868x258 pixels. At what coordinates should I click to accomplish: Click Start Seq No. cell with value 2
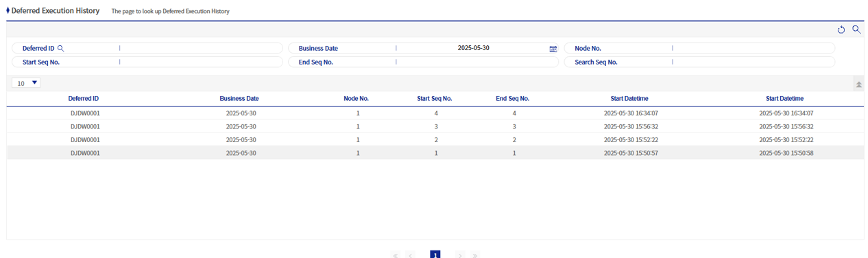tap(436, 140)
